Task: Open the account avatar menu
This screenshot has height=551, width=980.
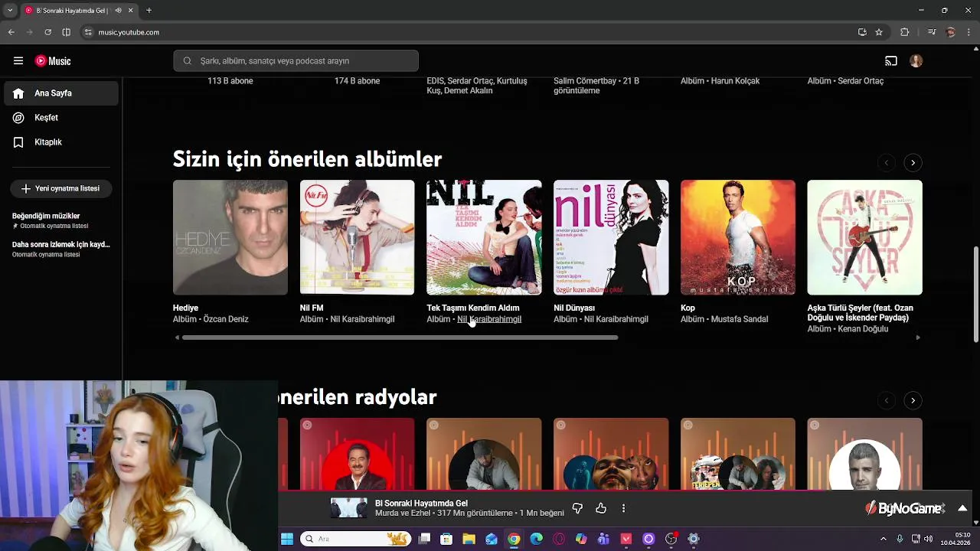Action: pyautogui.click(x=916, y=61)
